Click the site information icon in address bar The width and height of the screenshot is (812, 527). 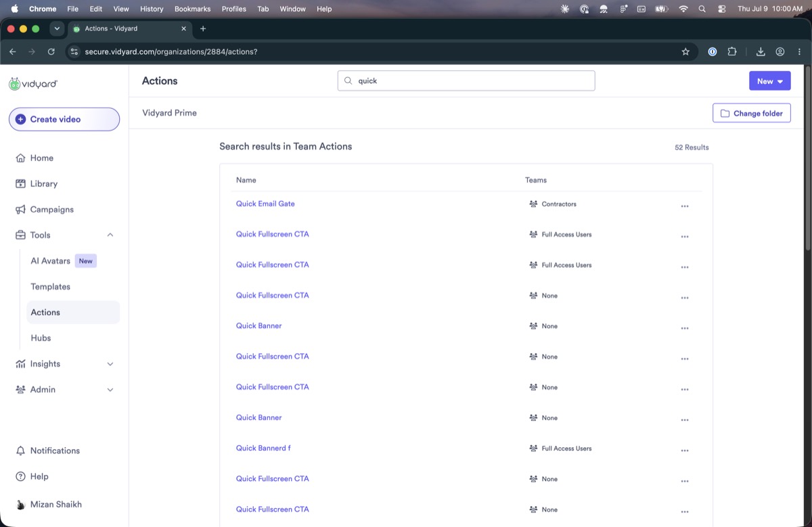(74, 51)
